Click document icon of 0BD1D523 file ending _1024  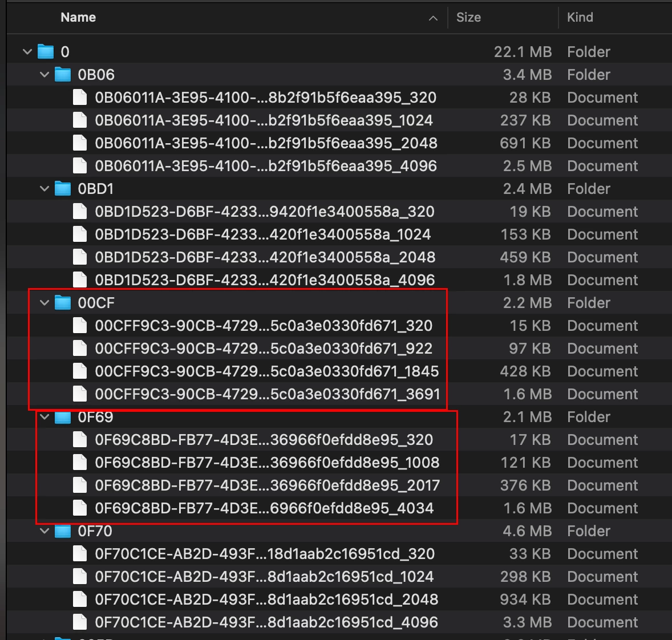[x=80, y=234]
